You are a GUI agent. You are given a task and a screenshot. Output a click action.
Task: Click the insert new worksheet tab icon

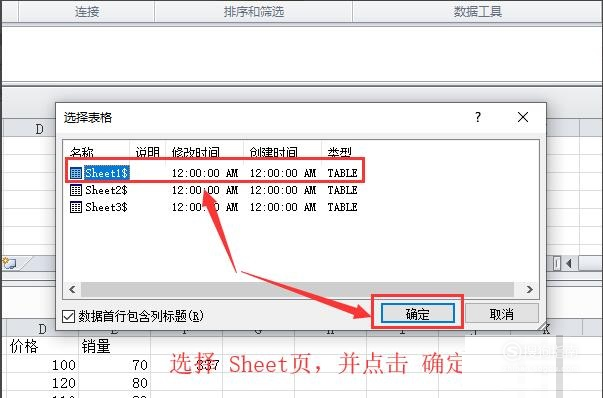point(9,263)
